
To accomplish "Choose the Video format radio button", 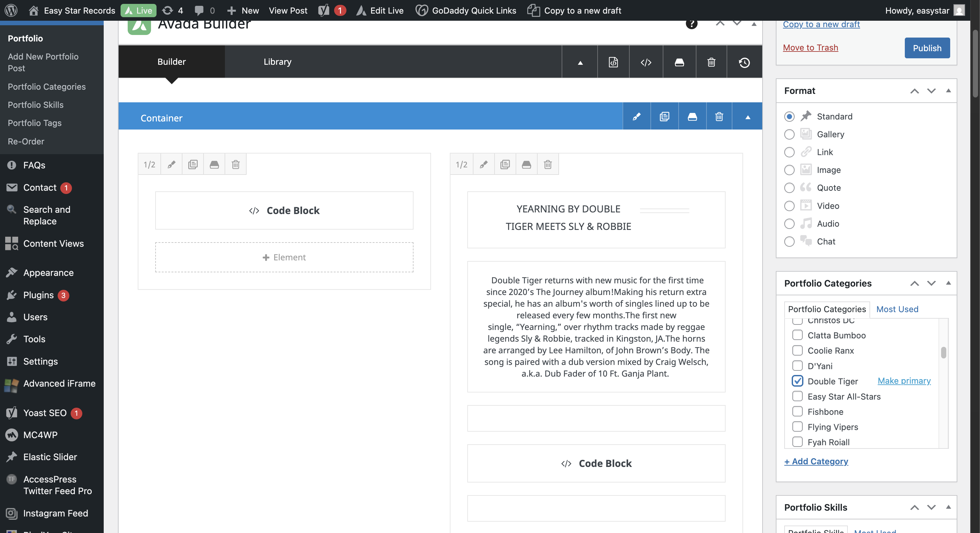I will tap(789, 206).
